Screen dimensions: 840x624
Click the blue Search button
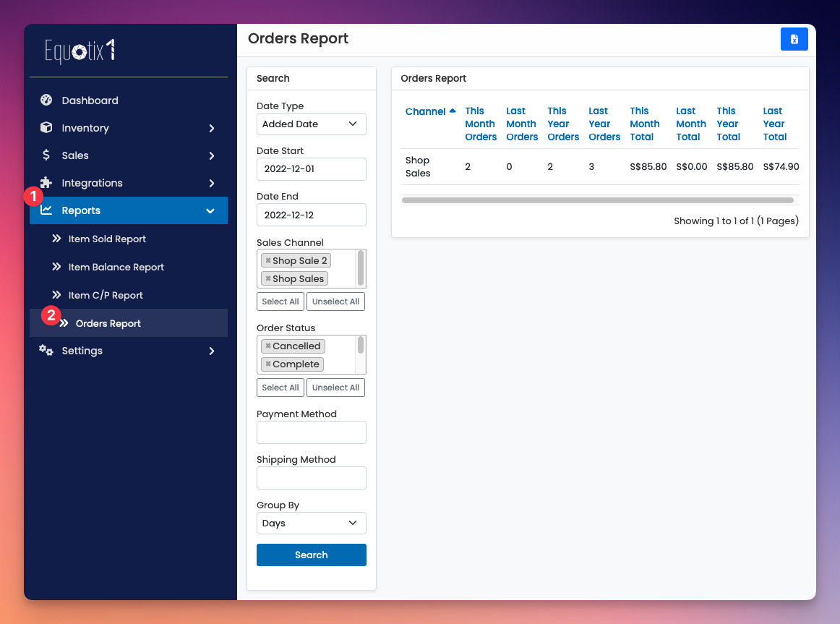coord(312,555)
